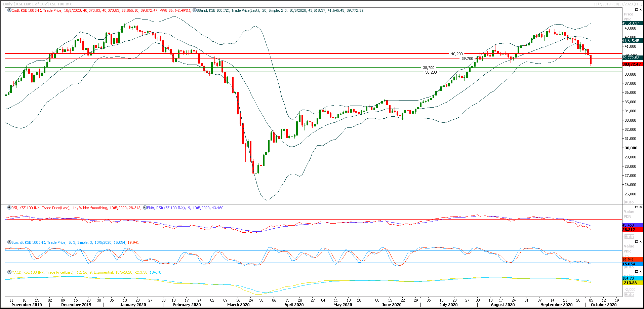Click the June 2020 time axis label

(x=392, y=305)
